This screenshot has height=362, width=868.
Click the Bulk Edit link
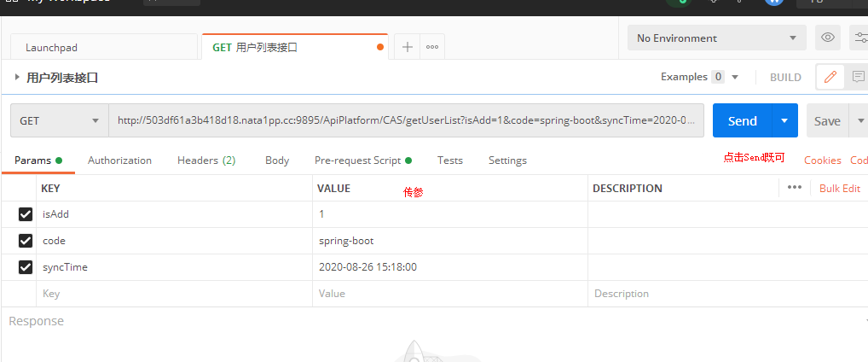pyautogui.click(x=840, y=188)
